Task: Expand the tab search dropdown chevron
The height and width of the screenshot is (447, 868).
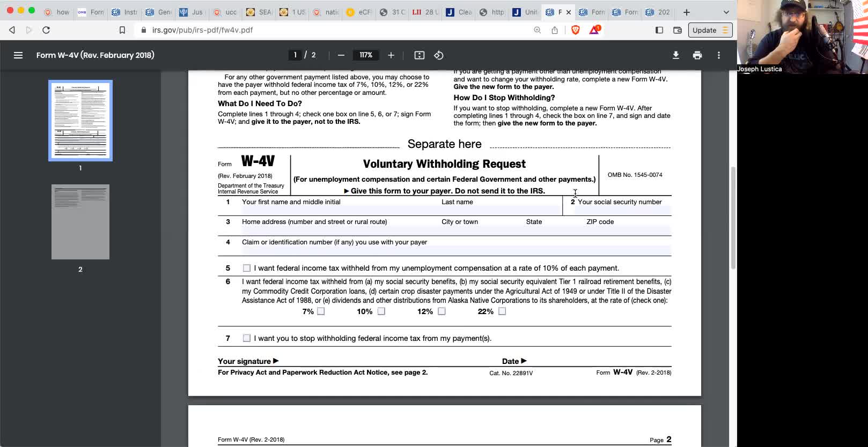Action: click(x=726, y=12)
